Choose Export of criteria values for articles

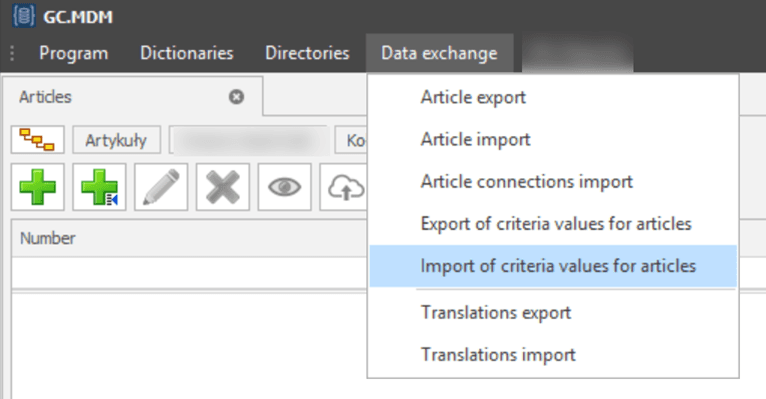point(553,224)
